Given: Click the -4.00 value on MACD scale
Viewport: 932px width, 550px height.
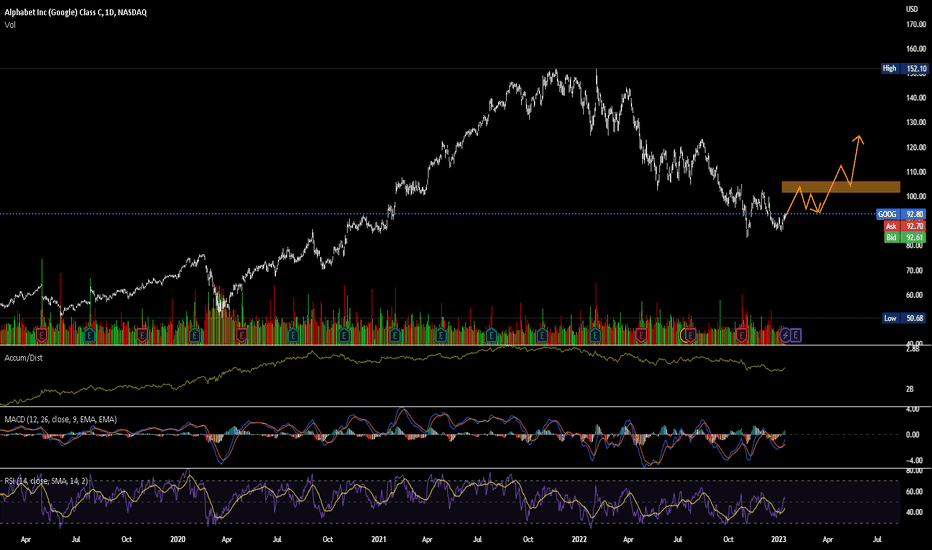Looking at the screenshot, I should [914, 460].
